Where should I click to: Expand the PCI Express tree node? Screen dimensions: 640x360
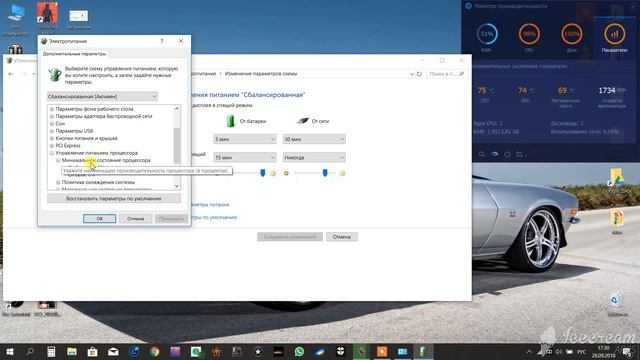point(52,146)
